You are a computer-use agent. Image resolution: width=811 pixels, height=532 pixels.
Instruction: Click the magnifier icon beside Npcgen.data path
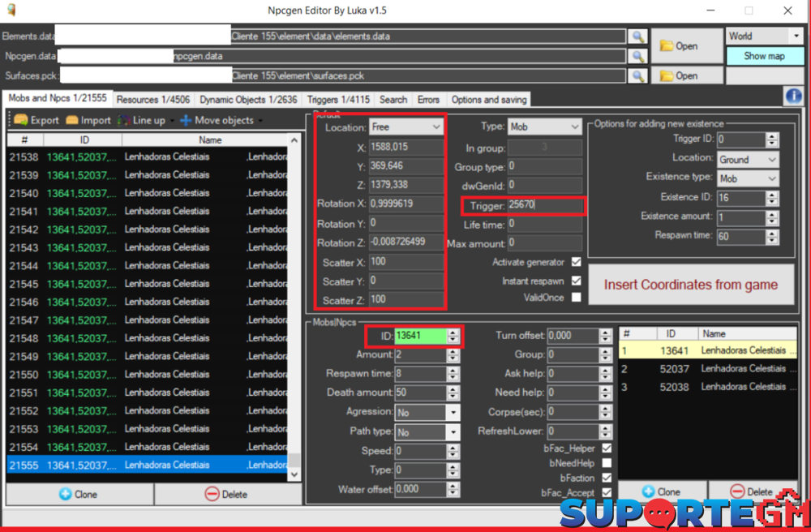point(638,57)
